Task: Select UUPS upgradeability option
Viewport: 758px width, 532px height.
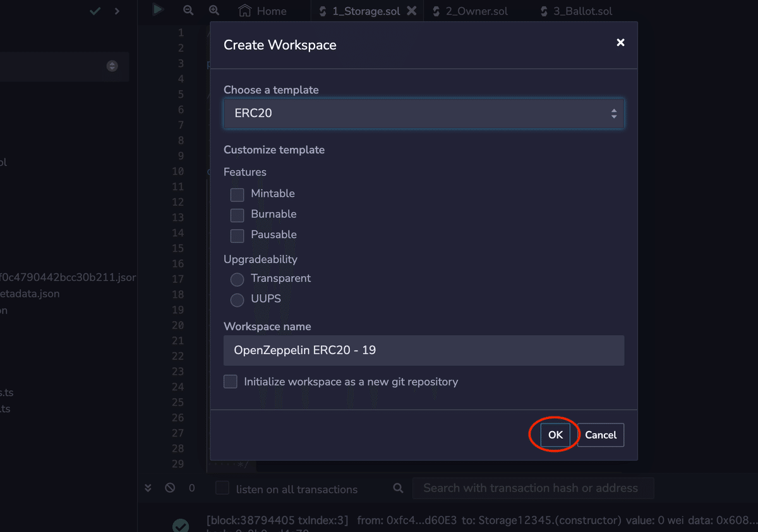Action: tap(237, 300)
